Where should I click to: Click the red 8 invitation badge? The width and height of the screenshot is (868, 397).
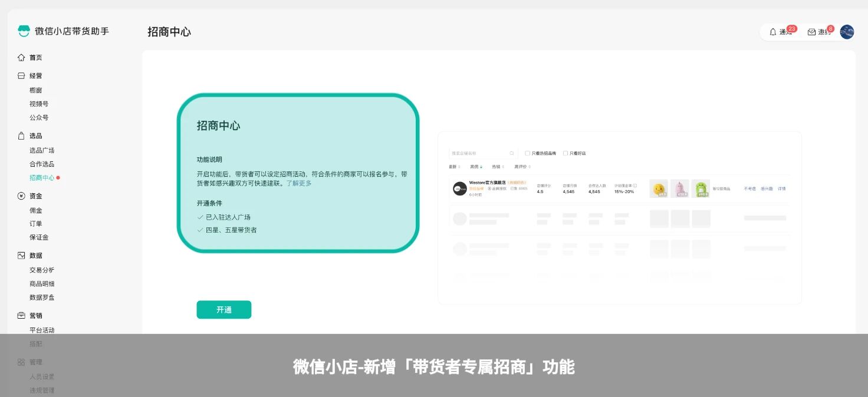pyautogui.click(x=830, y=28)
